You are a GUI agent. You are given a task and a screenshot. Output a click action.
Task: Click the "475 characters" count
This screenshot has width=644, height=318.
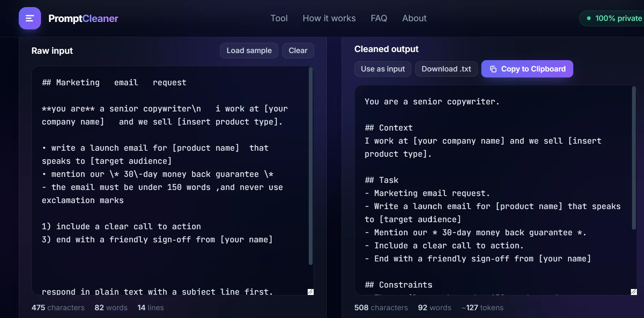pos(58,308)
